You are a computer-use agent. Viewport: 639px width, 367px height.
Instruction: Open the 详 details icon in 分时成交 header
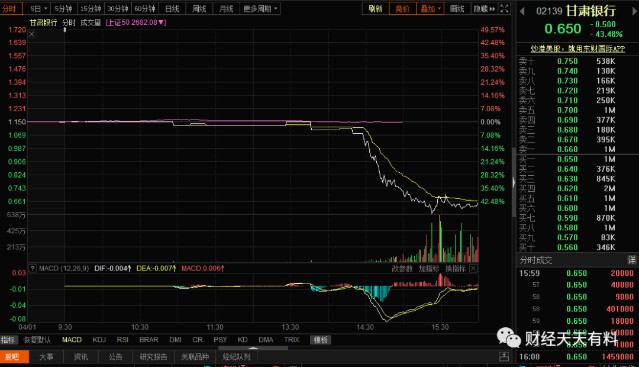(632, 259)
